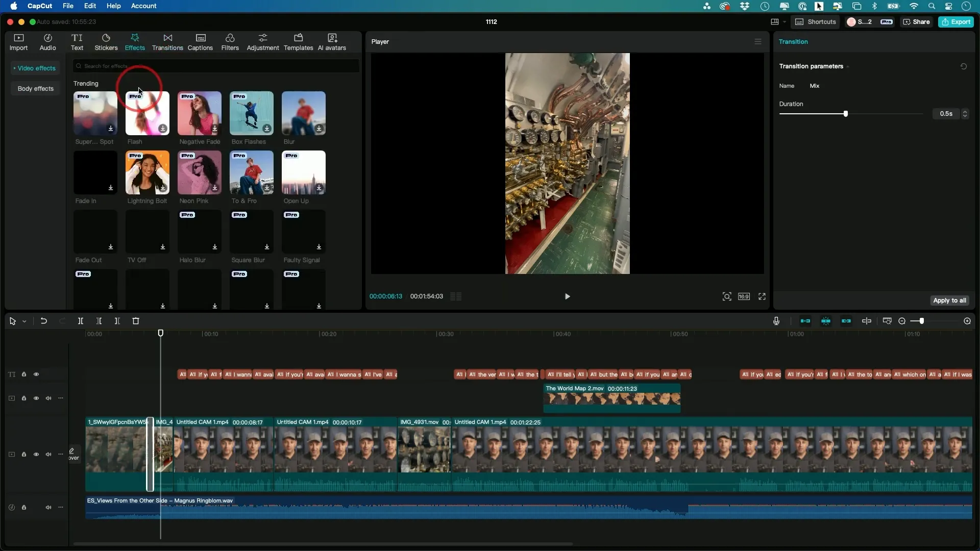Mute the World Map overlay track
Viewport: 980px width, 551px height.
[x=48, y=398]
